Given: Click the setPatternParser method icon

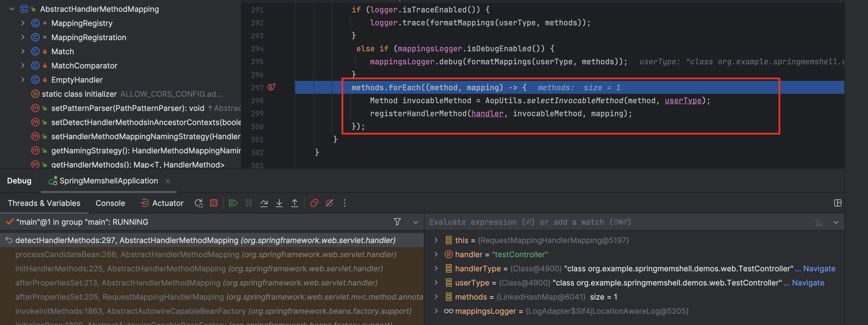Looking at the screenshot, I should click(x=35, y=108).
